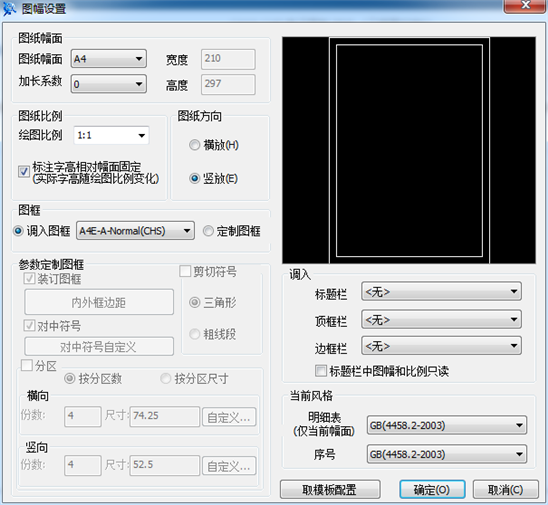The width and height of the screenshot is (548, 505).
Task: Enable 标题栏中图幅和比例只读 checkbox
Action: click(x=320, y=370)
